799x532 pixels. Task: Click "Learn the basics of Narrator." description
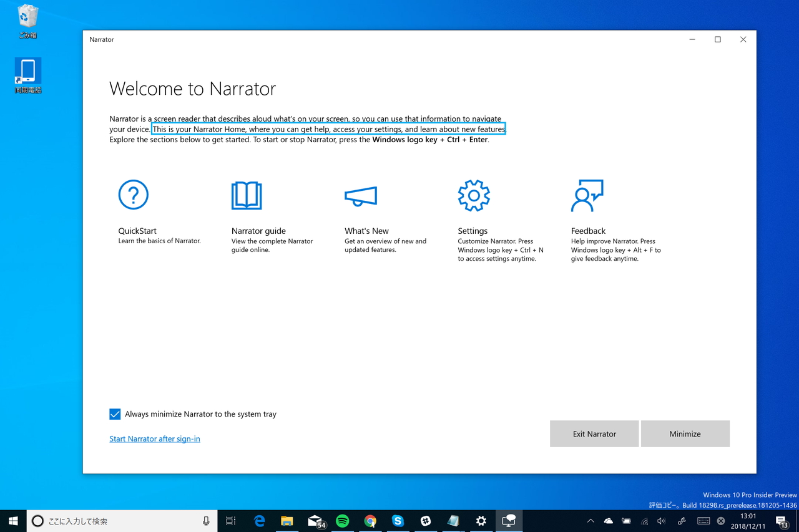coord(159,241)
